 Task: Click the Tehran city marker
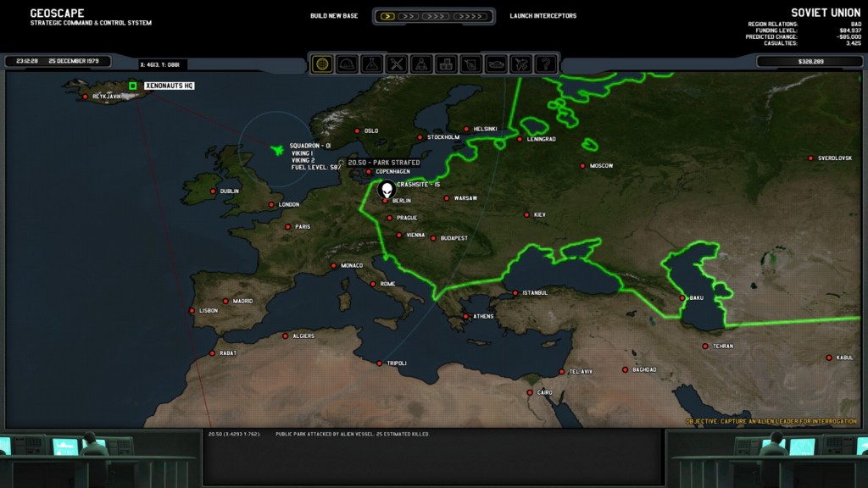coord(704,347)
